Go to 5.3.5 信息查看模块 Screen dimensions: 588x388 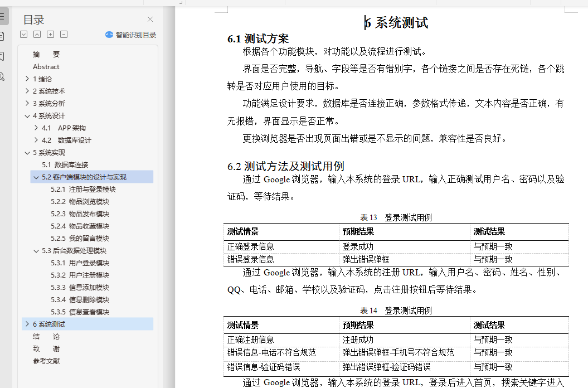80,312
